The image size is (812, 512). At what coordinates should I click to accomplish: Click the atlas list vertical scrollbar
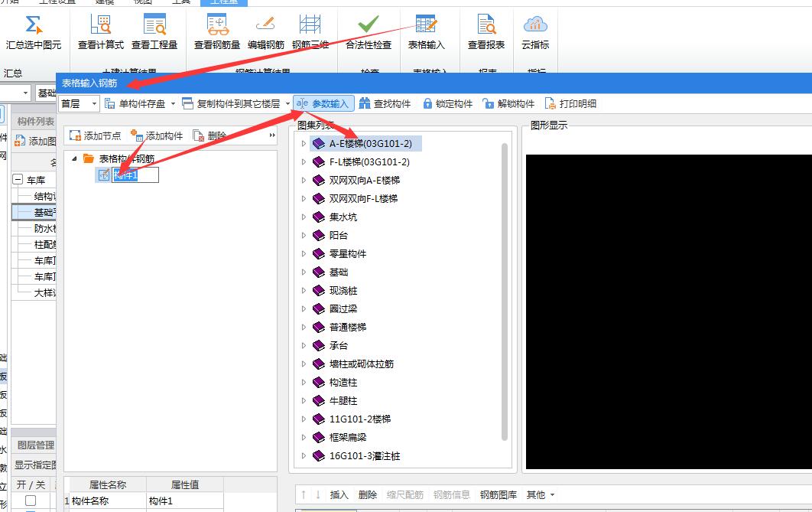[505, 292]
